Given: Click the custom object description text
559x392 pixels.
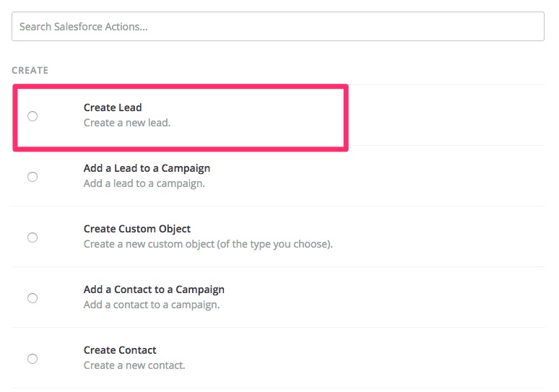Looking at the screenshot, I should [208, 244].
